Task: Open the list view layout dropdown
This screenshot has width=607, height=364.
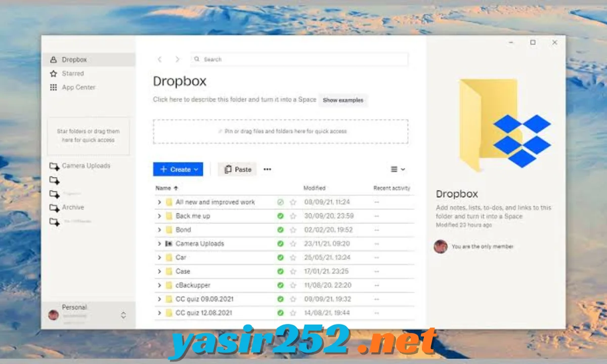Action: [x=399, y=169]
